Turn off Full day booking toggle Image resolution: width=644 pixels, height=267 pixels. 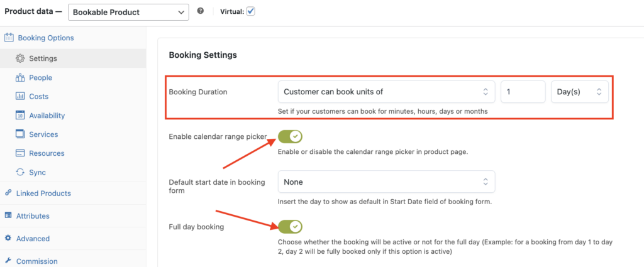tap(290, 226)
